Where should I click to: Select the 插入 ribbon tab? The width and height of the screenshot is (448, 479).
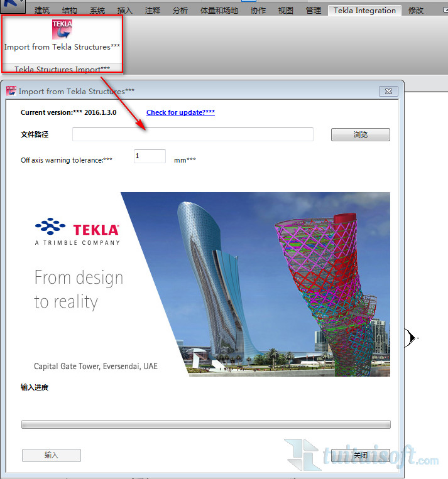125,11
